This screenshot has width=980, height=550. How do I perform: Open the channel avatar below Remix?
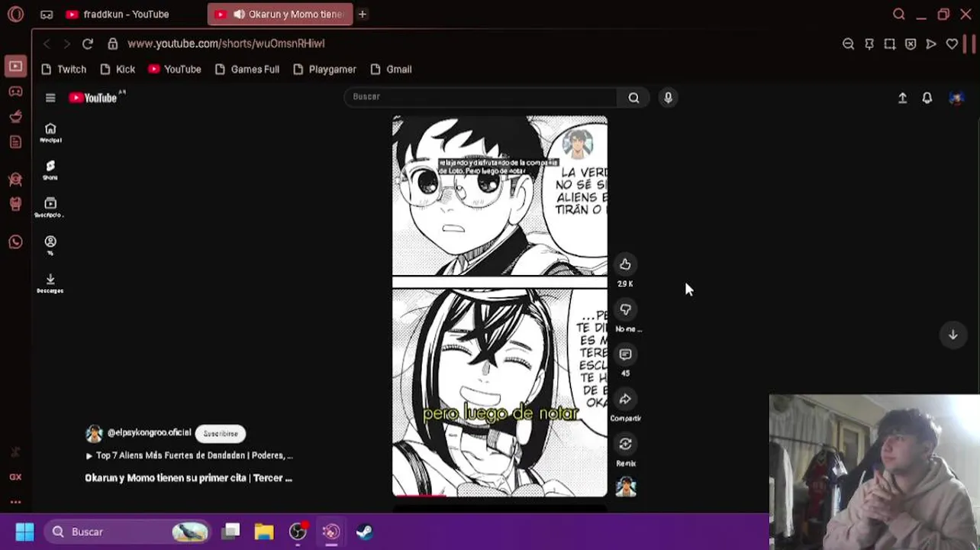[x=626, y=487]
